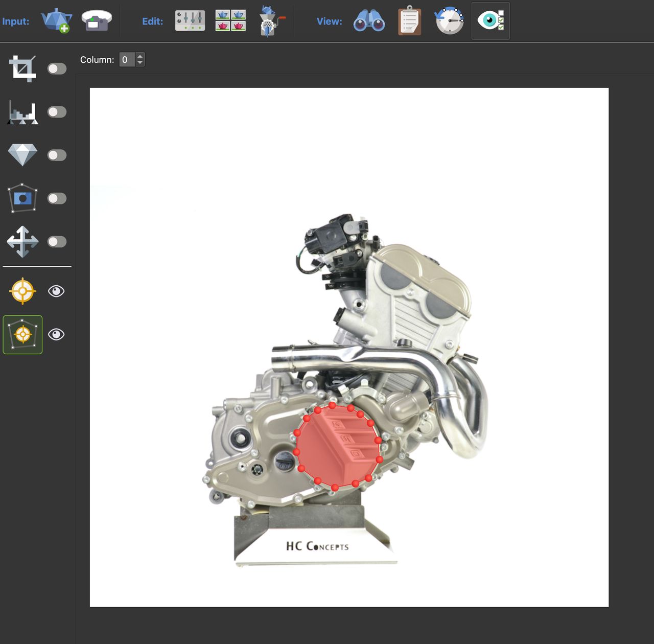Hide the polygon target region via eye
Viewport: 654px width, 644px height.
click(x=56, y=335)
